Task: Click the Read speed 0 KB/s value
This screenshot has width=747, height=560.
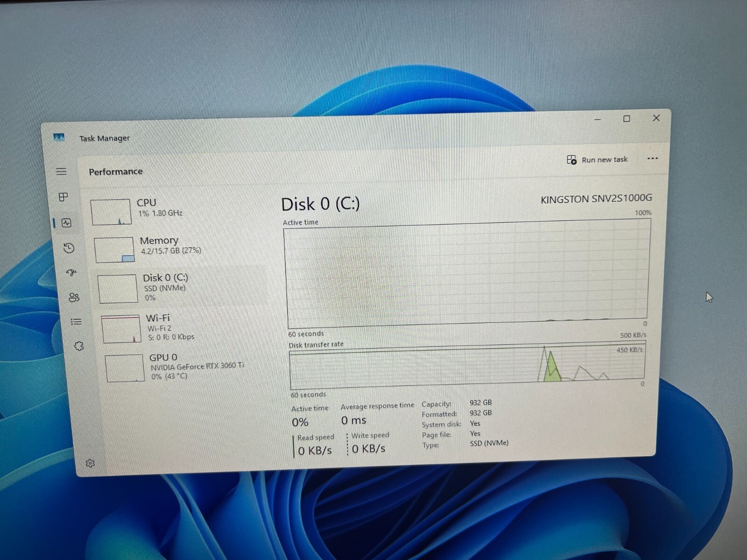Action: pyautogui.click(x=315, y=451)
